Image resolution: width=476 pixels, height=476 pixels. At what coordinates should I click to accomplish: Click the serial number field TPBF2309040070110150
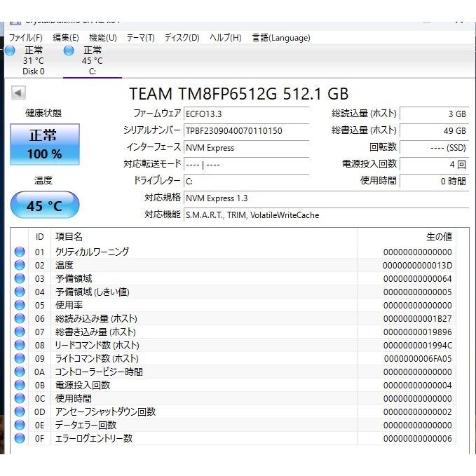click(x=246, y=131)
